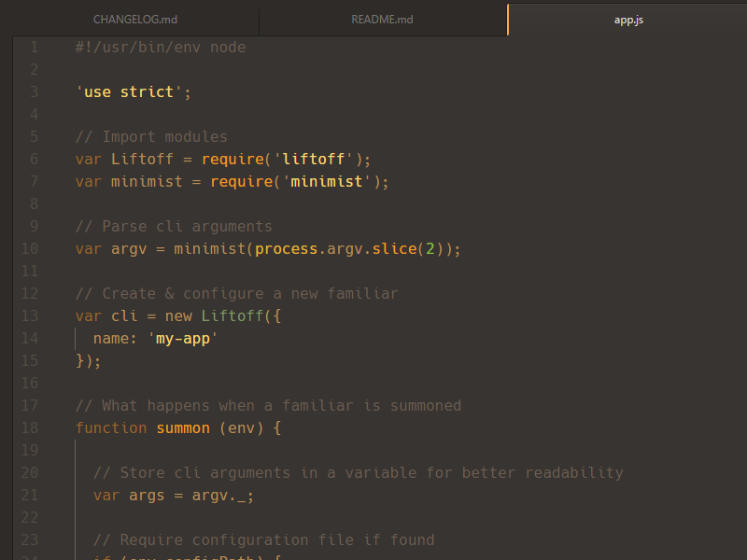Click line number 1 in the gutter
This screenshot has width=747, height=560.
tap(34, 47)
